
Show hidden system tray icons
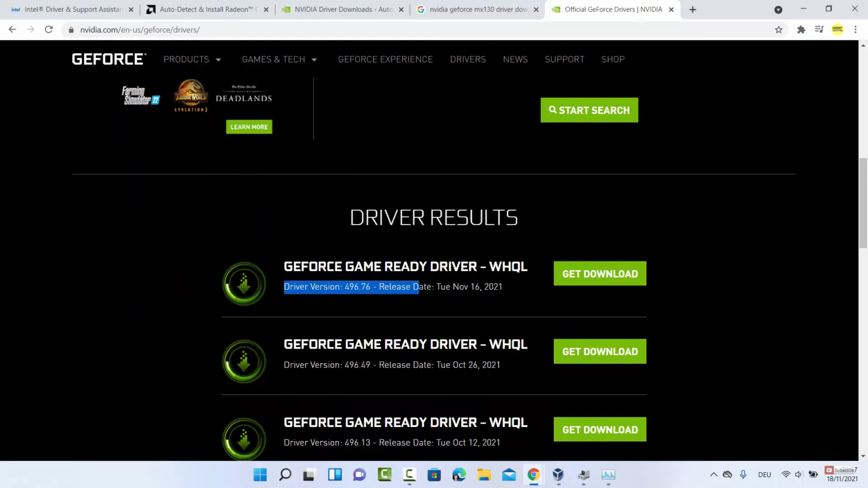(714, 474)
